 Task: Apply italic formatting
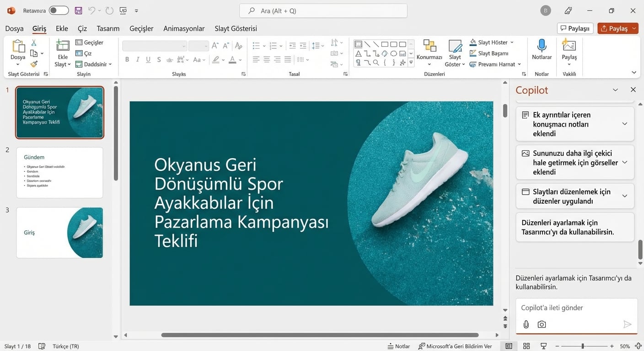pyautogui.click(x=138, y=59)
